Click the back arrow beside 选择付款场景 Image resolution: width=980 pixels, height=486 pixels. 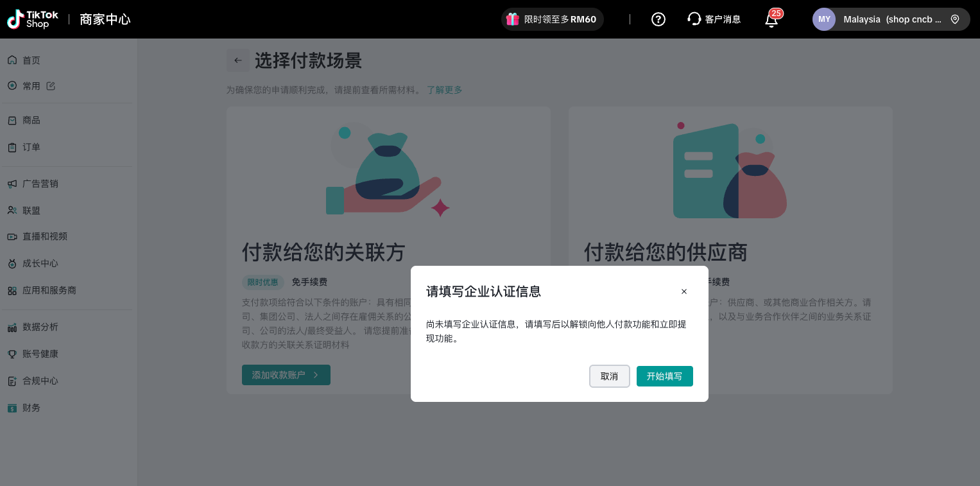click(238, 60)
